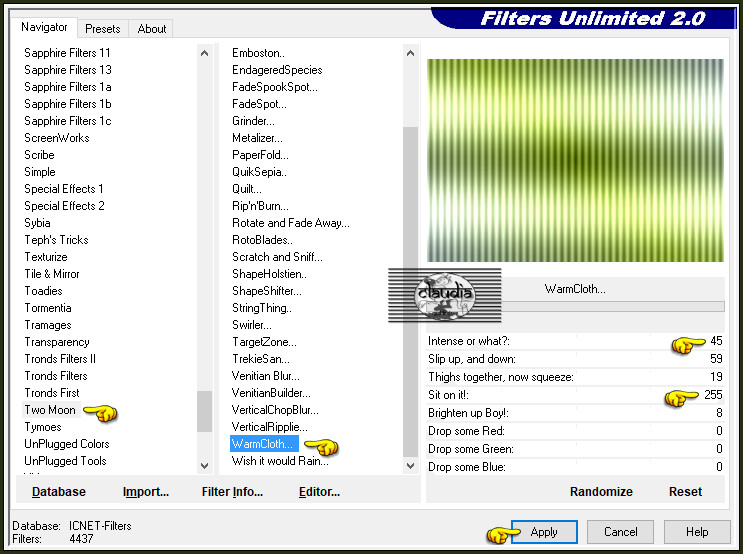Randomize the filter settings

601,492
